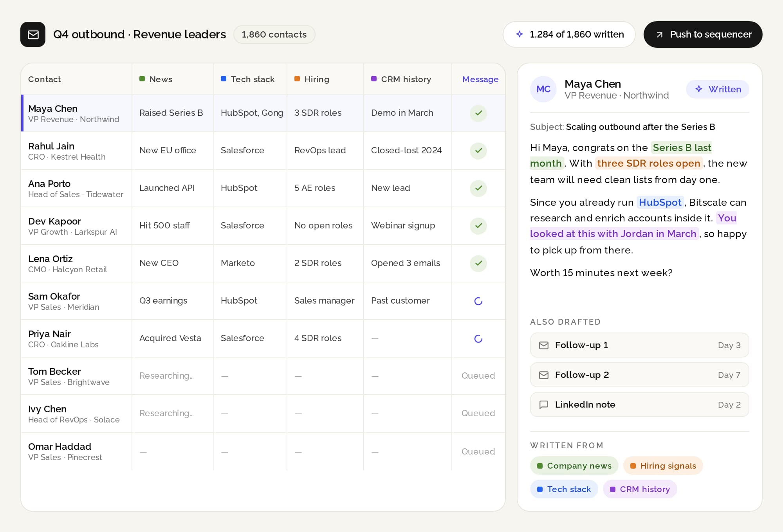
Task: Click the MC avatar in the detail panel
Action: pyautogui.click(x=543, y=89)
